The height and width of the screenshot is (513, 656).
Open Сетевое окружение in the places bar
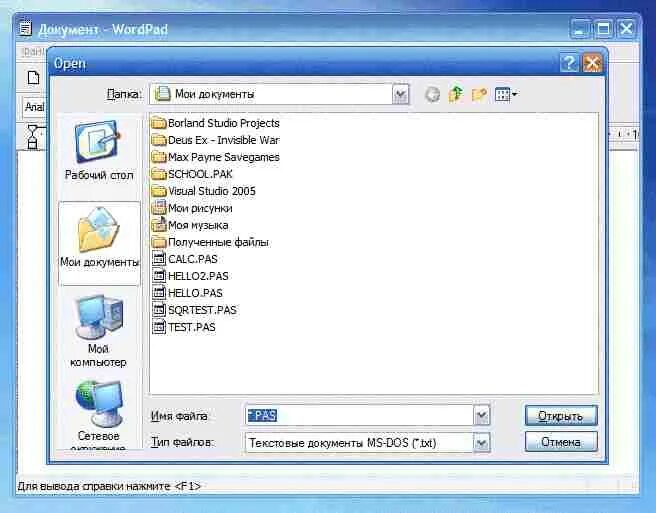(98, 414)
